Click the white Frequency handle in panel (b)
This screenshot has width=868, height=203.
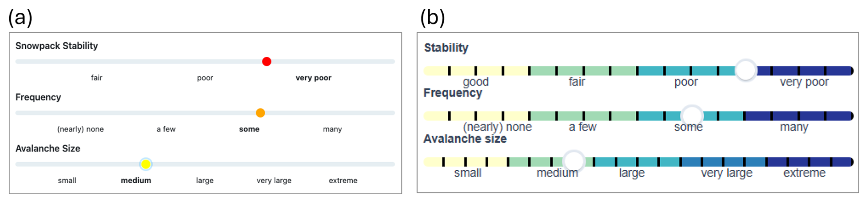click(x=692, y=115)
